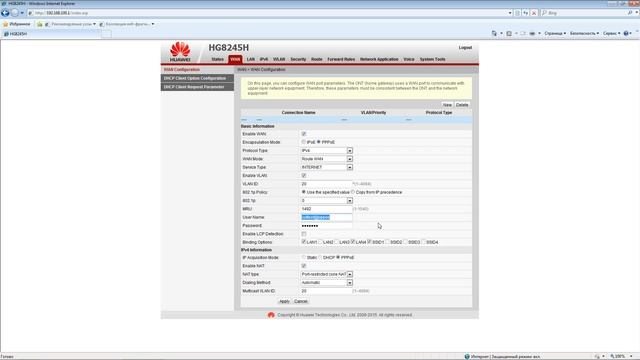Click the red stop loading icon
This screenshot has width=640, height=360.
click(534, 13)
